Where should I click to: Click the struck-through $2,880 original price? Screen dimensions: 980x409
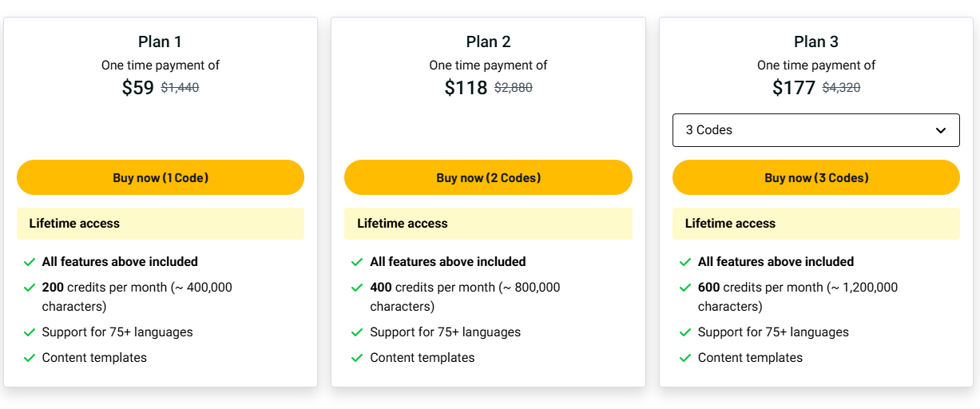pyautogui.click(x=514, y=88)
